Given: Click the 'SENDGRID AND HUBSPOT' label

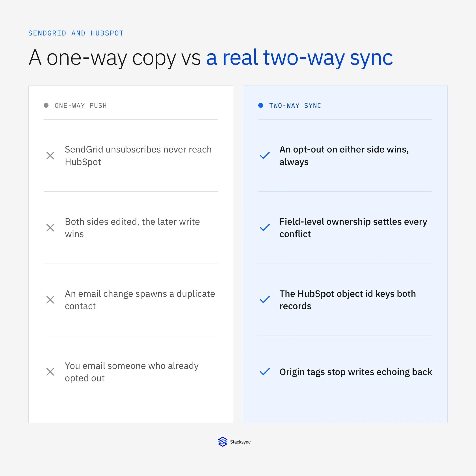Looking at the screenshot, I should tap(76, 33).
